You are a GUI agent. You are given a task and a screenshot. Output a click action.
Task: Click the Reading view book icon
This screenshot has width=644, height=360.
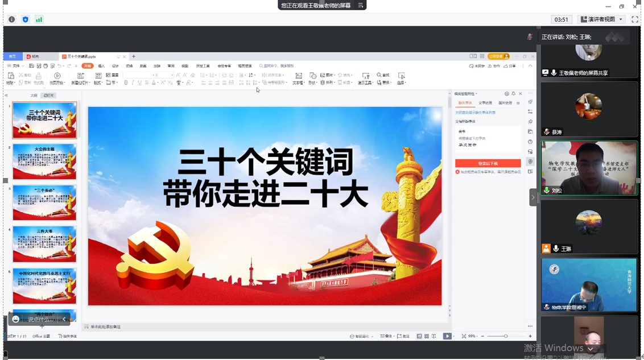coord(434,336)
